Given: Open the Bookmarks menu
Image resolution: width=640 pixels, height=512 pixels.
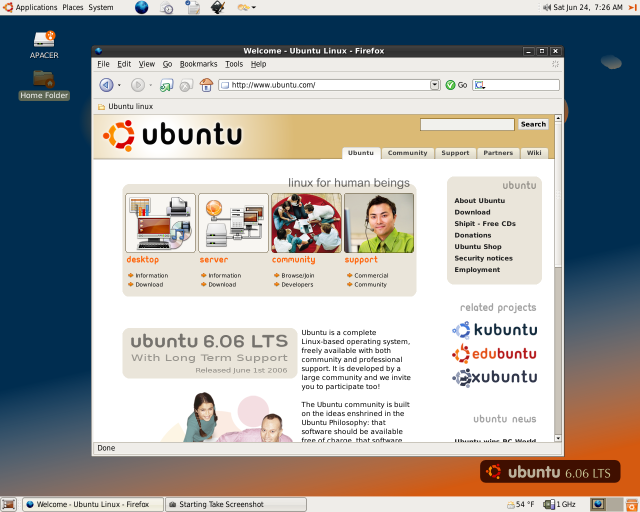Looking at the screenshot, I should [x=198, y=64].
